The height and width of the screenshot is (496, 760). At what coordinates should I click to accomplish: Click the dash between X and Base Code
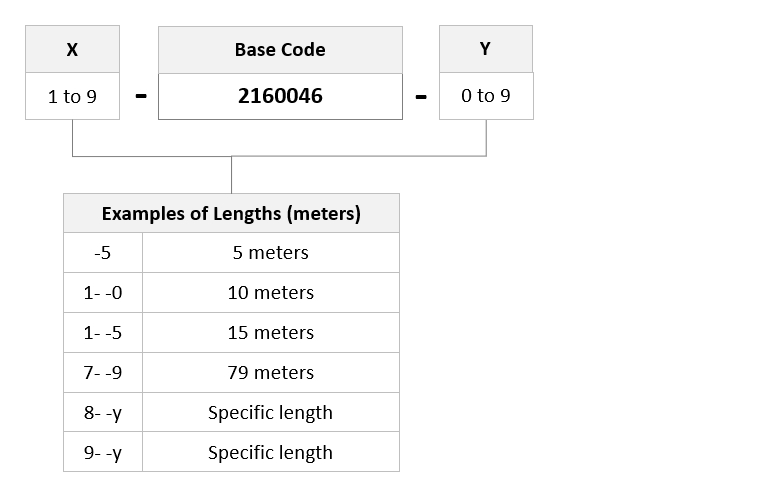coord(141,96)
